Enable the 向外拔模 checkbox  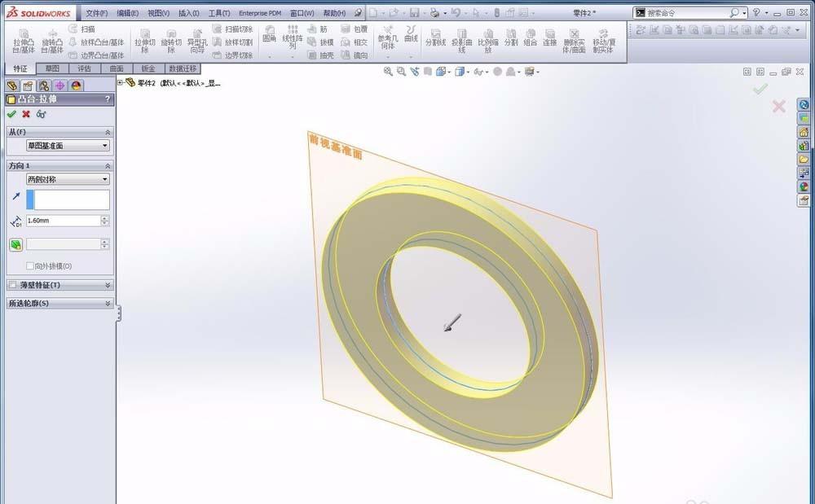(30, 265)
